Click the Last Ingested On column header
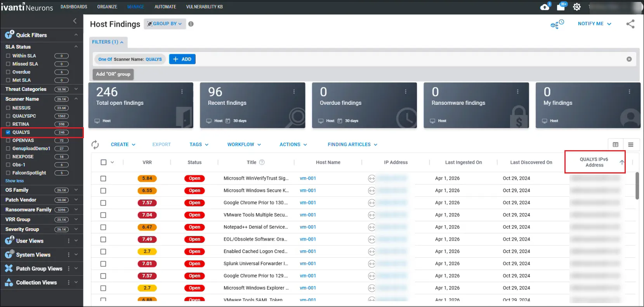644x307 pixels. tap(463, 162)
